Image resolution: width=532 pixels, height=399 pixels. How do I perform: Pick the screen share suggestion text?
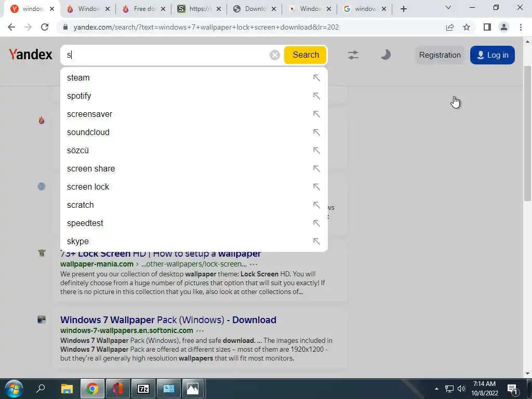[x=91, y=169]
